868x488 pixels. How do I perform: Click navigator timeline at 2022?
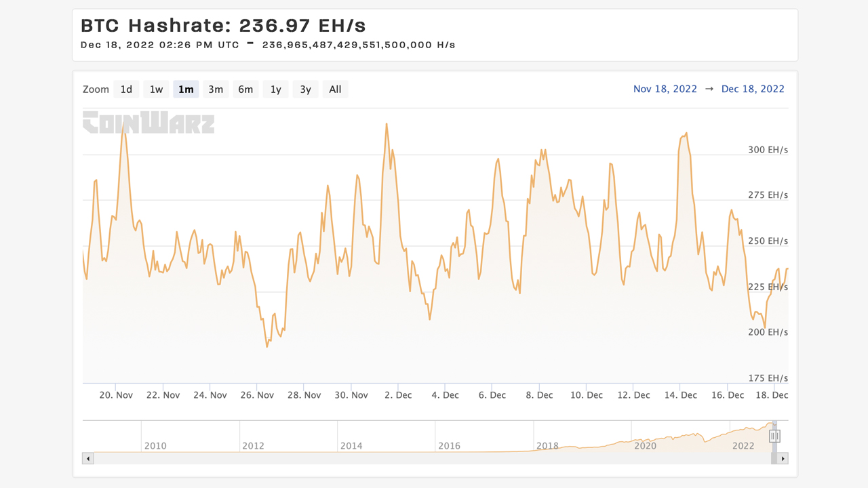(x=743, y=446)
